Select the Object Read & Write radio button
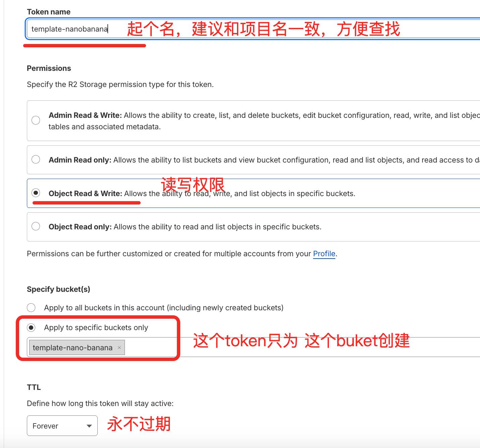The image size is (480, 448). [x=36, y=193]
